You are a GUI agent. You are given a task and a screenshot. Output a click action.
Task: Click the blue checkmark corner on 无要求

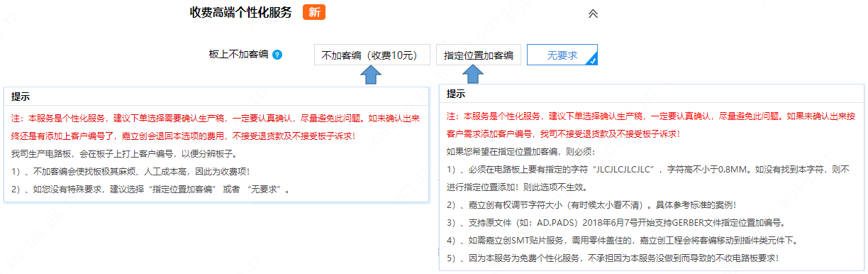(x=591, y=60)
